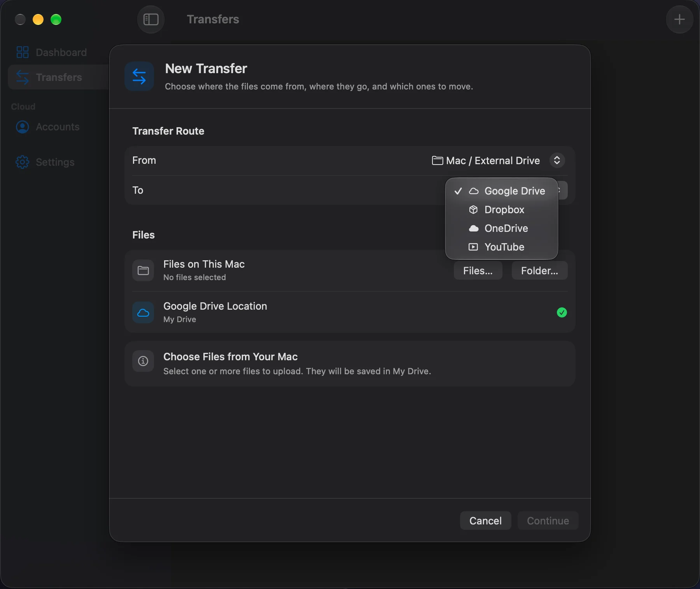Open the From source stepper arrows
This screenshot has width=700, height=589.
click(x=557, y=160)
